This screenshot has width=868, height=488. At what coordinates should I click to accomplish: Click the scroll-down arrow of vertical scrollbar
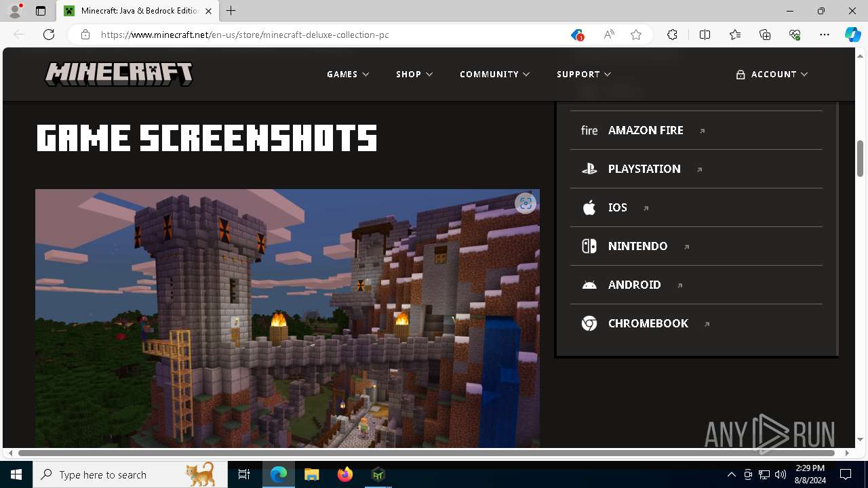tap(860, 439)
